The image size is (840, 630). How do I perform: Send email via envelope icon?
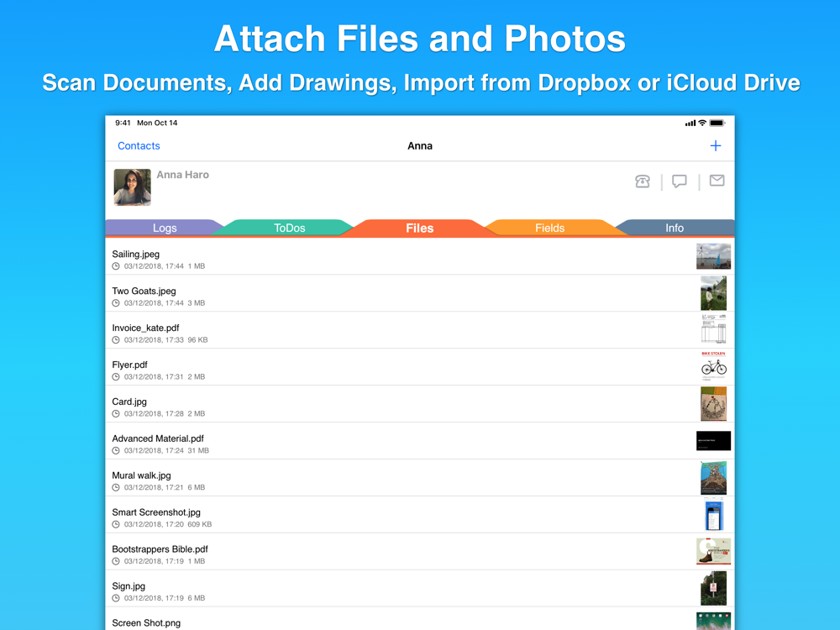pyautogui.click(x=717, y=181)
